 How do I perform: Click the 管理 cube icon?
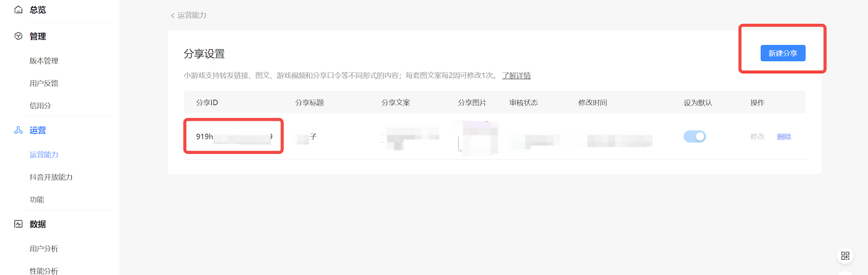(x=18, y=36)
